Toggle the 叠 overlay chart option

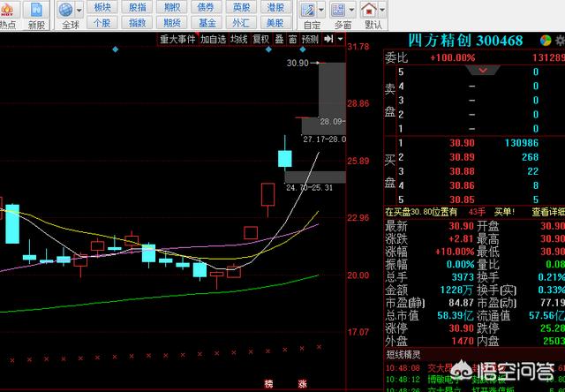280,40
